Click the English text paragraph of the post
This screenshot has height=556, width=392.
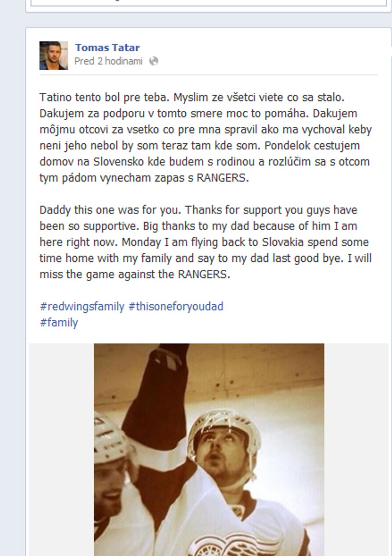point(206,242)
